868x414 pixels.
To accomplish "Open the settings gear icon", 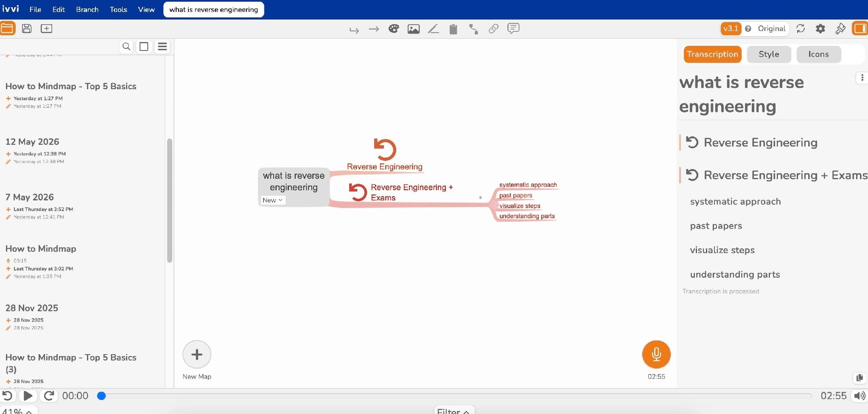I will [x=820, y=28].
